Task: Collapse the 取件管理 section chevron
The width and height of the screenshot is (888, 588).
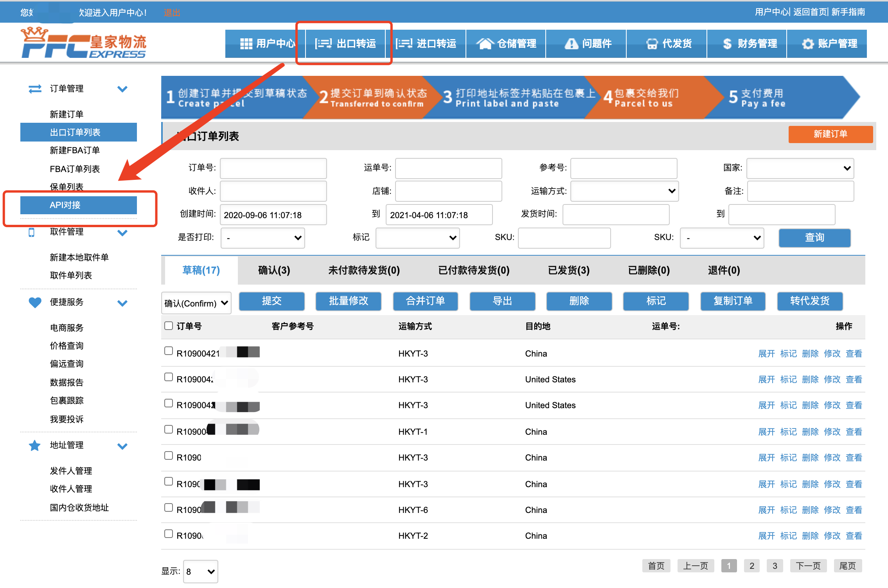Action: coord(122,233)
